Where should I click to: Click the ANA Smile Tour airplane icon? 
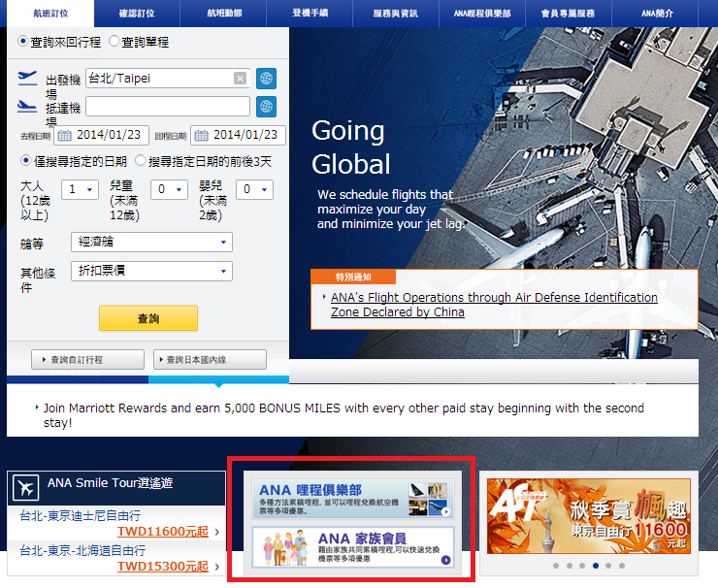[x=26, y=488]
